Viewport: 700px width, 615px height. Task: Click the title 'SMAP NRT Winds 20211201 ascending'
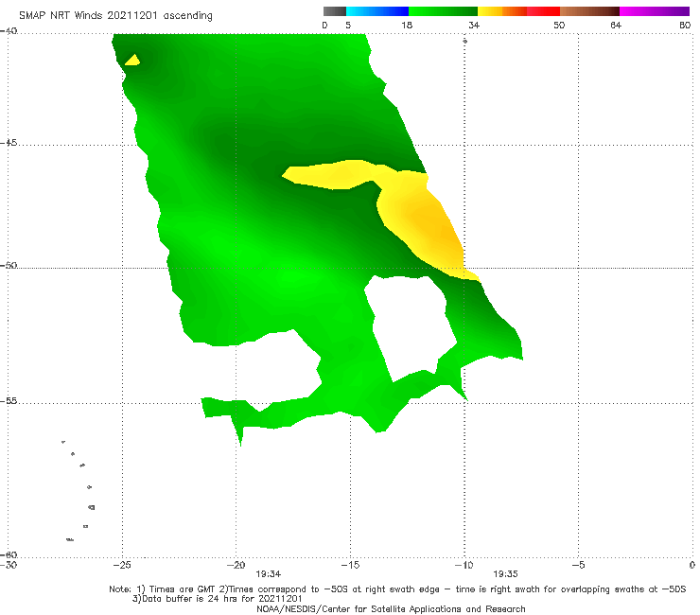click(x=115, y=16)
